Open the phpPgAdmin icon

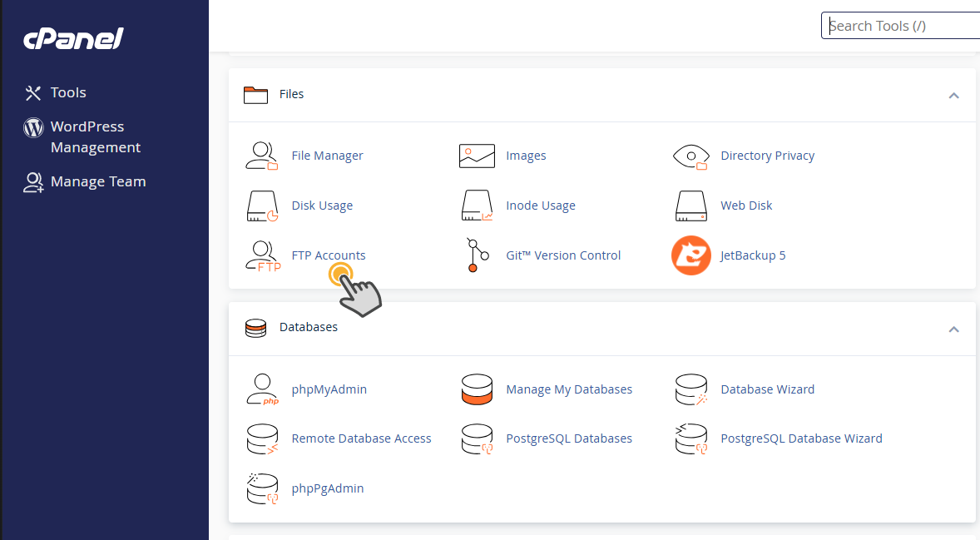pos(263,488)
